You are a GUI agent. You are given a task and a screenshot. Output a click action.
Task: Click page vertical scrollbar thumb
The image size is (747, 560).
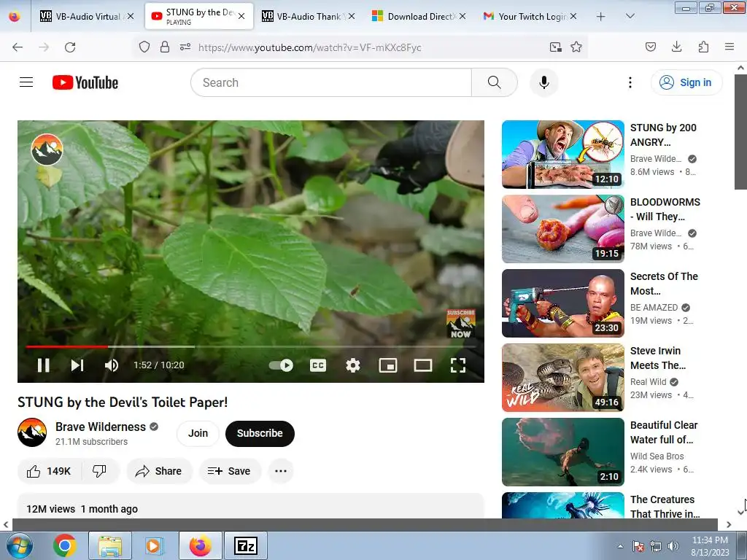coord(741,131)
